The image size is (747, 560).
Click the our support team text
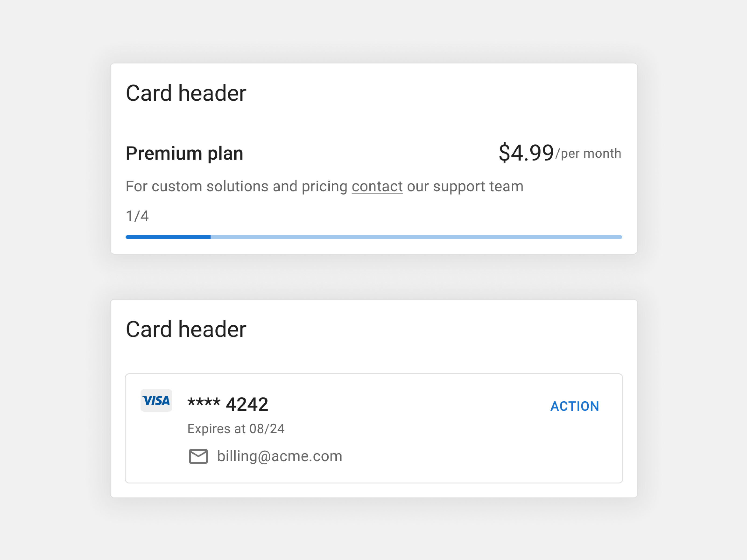tap(465, 186)
